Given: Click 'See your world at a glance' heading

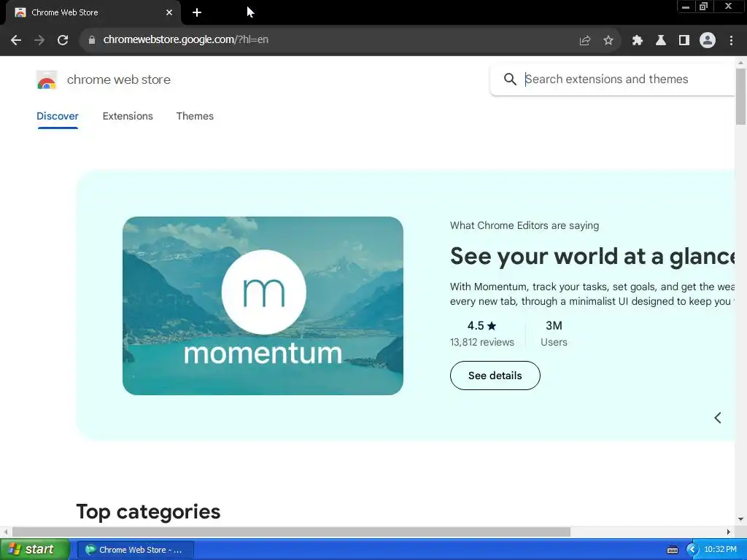Looking at the screenshot, I should pos(592,257).
